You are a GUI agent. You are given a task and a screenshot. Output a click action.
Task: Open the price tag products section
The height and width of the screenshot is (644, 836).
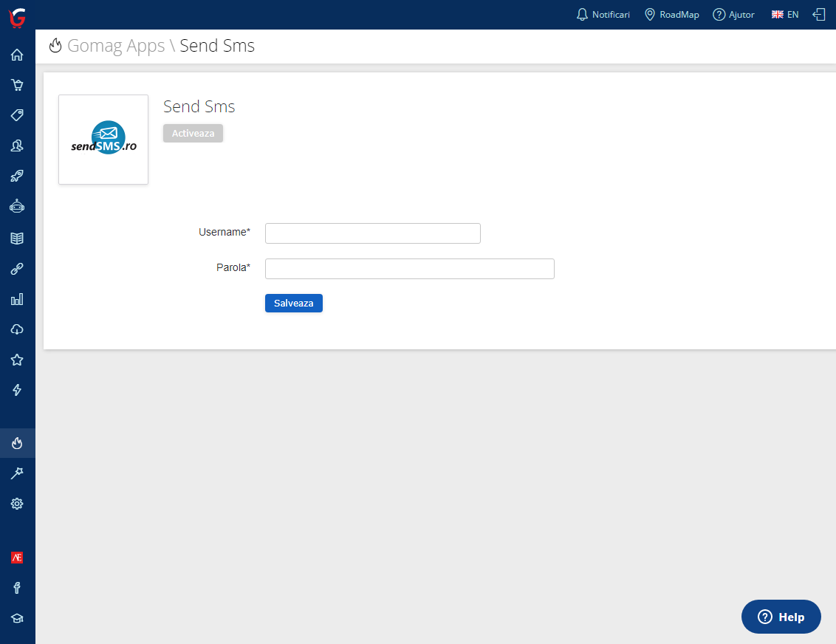coord(17,115)
